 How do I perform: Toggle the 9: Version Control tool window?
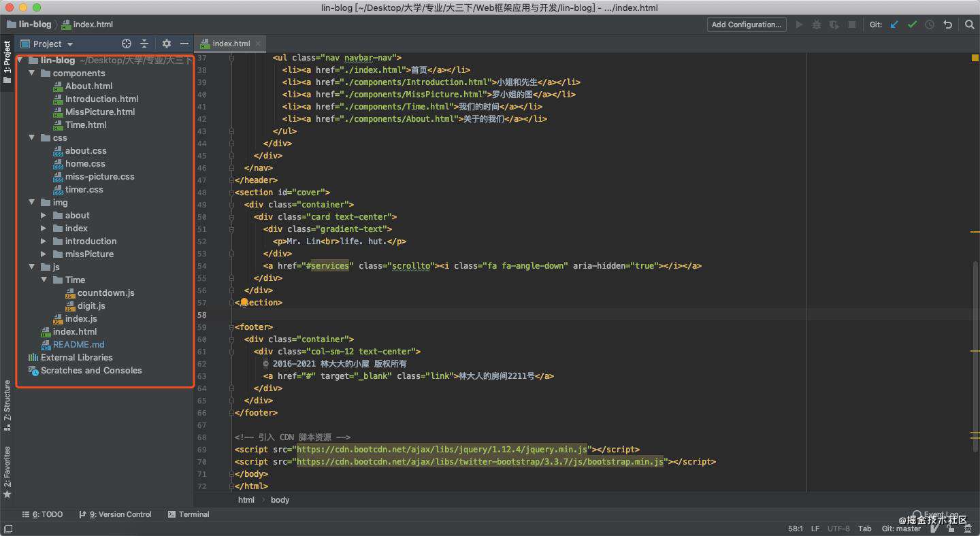(115, 514)
